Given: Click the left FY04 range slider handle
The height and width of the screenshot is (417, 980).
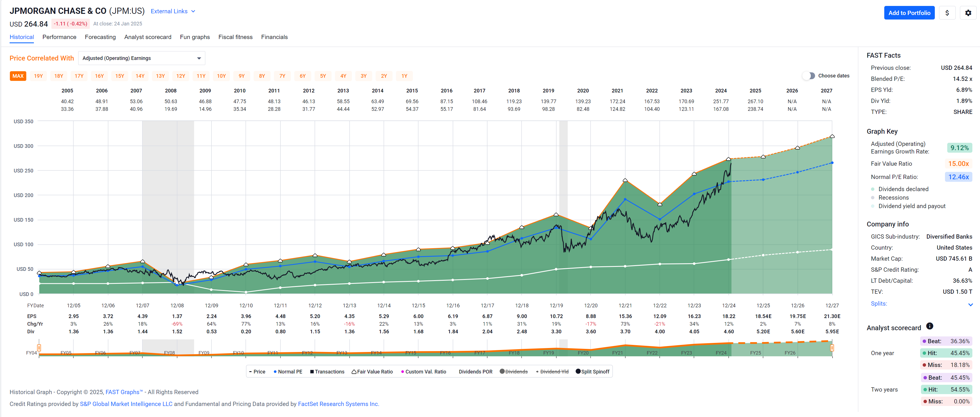Looking at the screenshot, I should (39, 348).
